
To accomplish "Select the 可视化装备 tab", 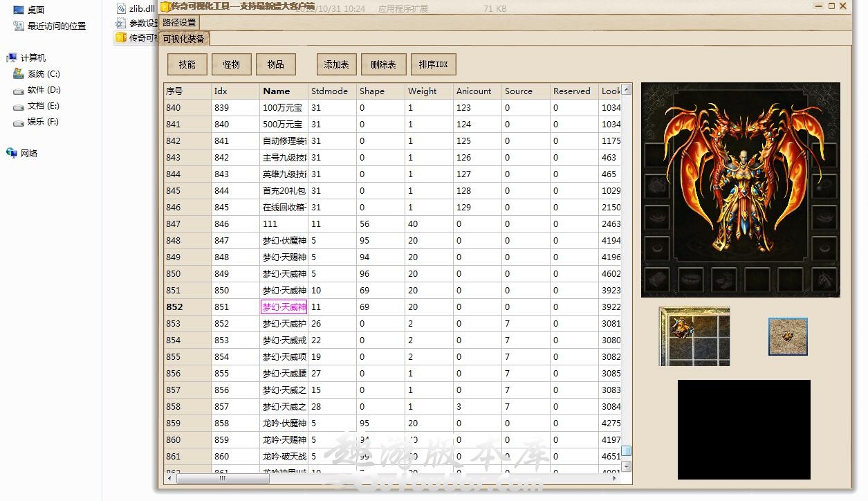I will click(x=184, y=39).
